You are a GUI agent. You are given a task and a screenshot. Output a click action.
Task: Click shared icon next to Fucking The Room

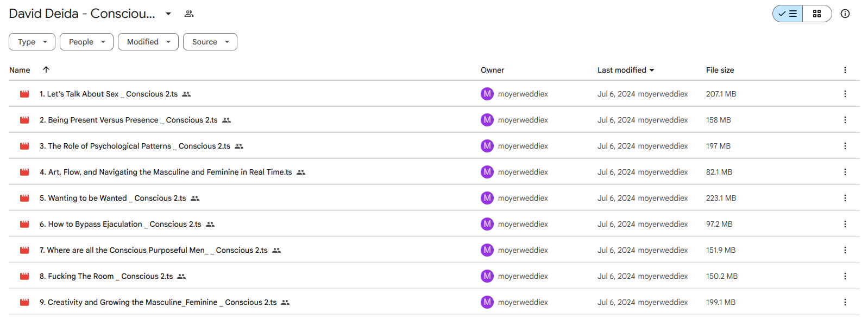pyautogui.click(x=181, y=276)
